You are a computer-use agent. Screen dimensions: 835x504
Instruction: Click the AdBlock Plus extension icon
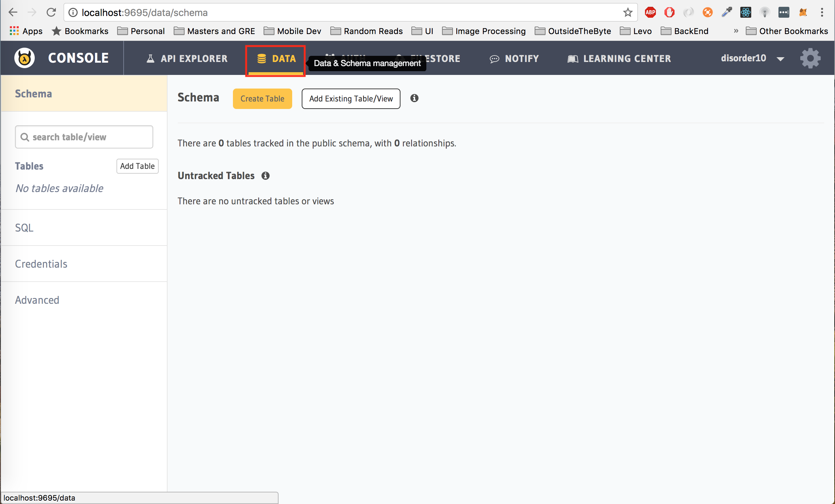pos(650,13)
